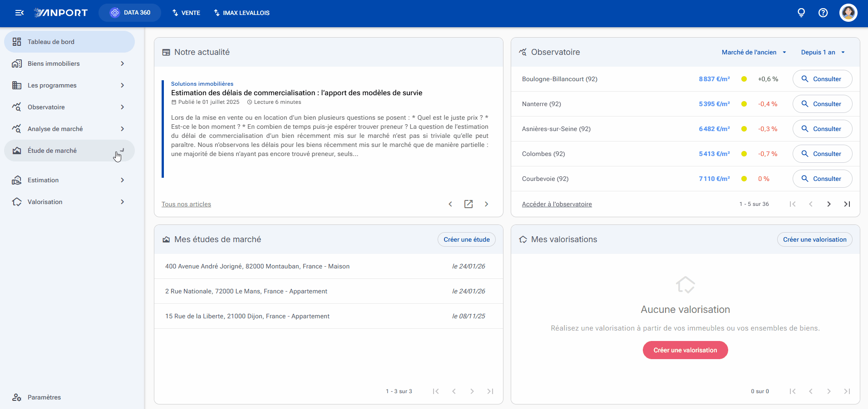Expand the Valorisation submenu

tap(69, 202)
